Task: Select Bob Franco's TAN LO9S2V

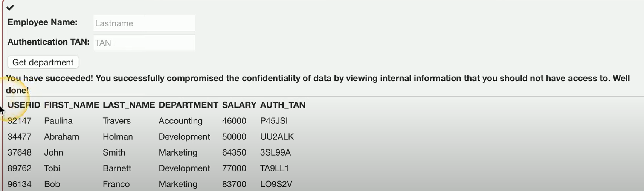Action: [x=276, y=184]
